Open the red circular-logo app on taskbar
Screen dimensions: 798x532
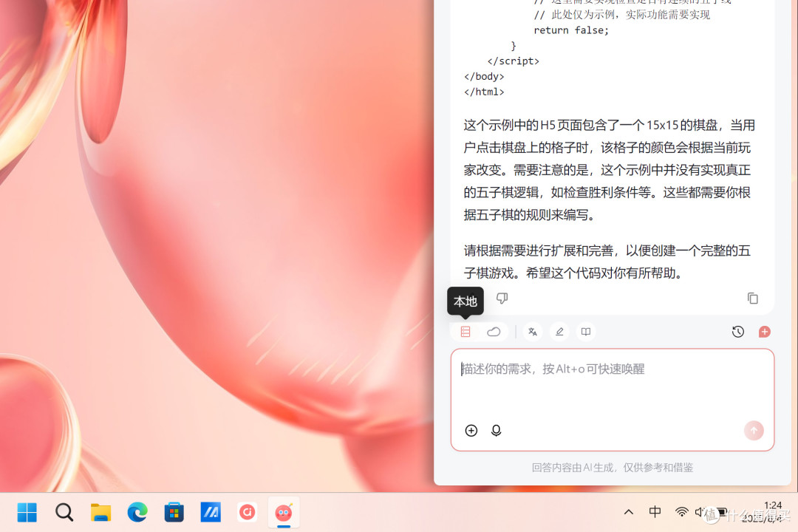tap(248, 512)
